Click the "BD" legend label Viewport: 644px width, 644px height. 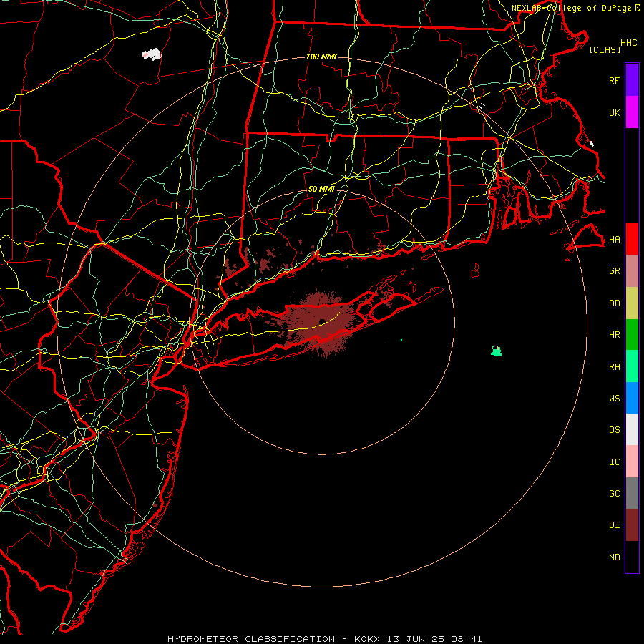pos(614,303)
